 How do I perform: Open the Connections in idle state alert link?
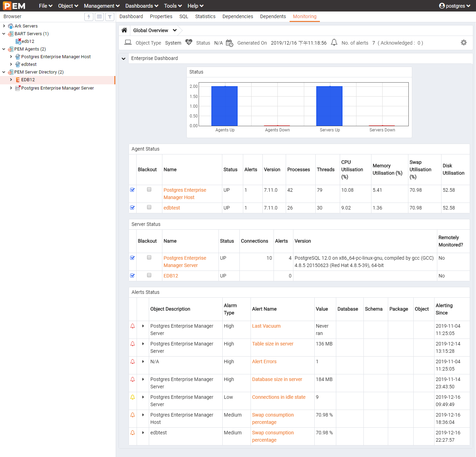coord(279,397)
